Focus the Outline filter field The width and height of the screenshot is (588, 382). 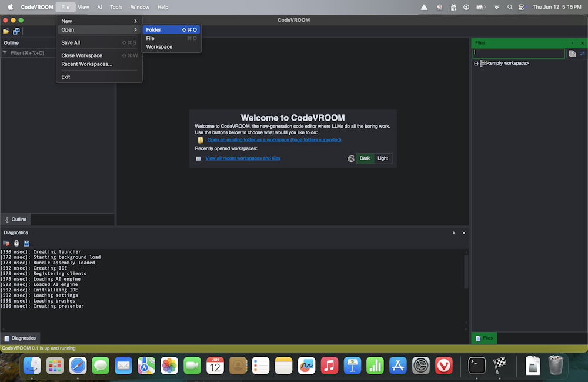coord(29,53)
